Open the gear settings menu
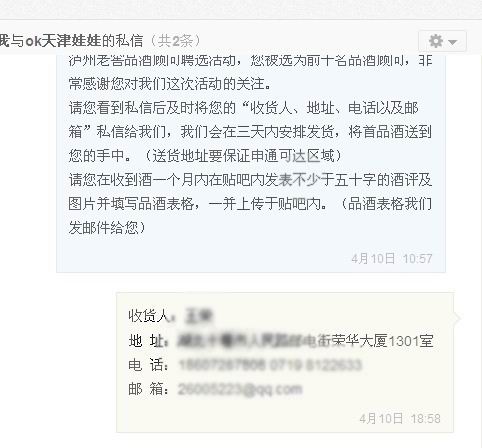The image size is (482, 448). point(435,41)
